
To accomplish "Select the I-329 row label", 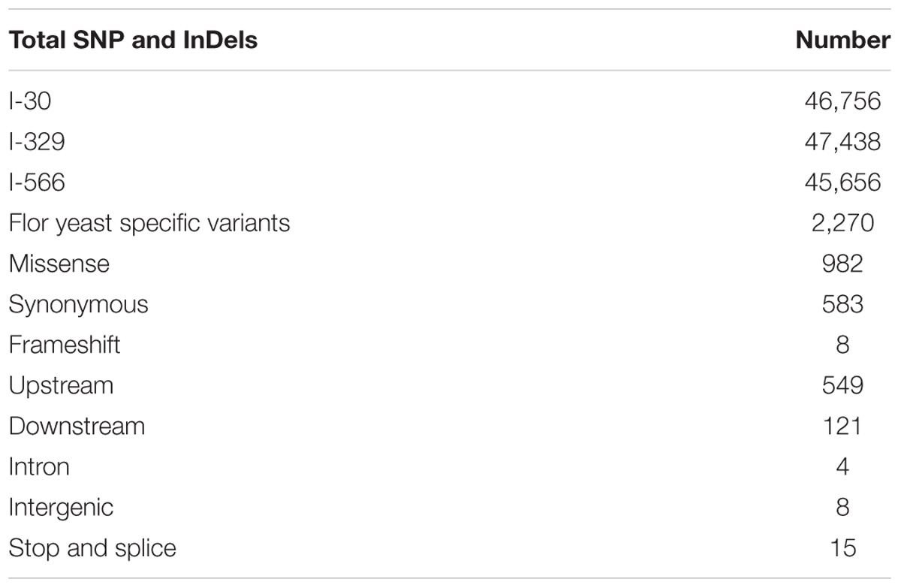I will point(37,141).
